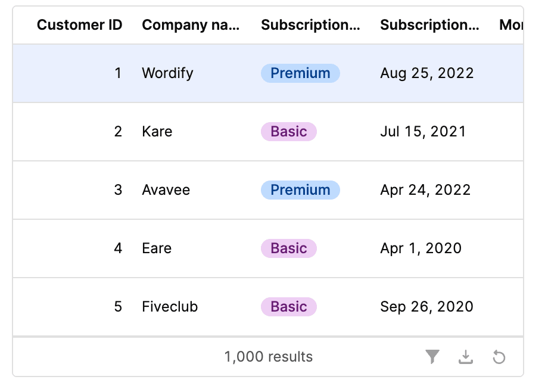Click Premium badge in Avavee row

coord(300,190)
